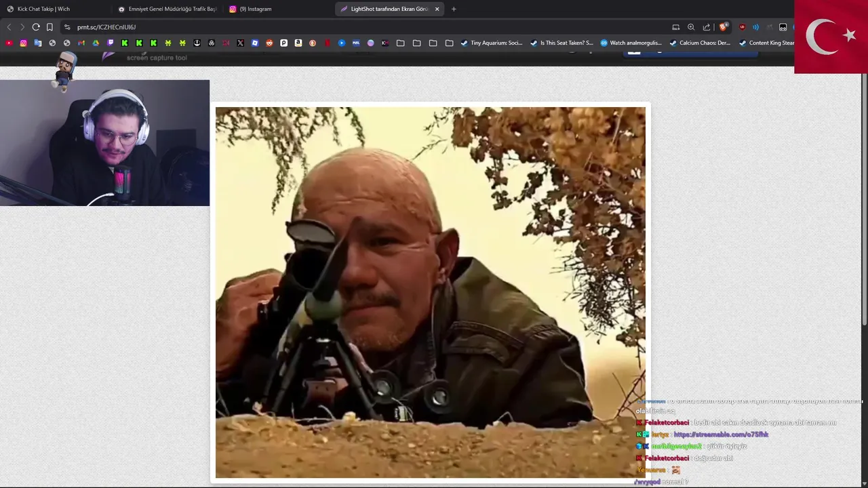Open Watch analmorgulis bookmark
Screen dimensions: 868x488
(631, 43)
